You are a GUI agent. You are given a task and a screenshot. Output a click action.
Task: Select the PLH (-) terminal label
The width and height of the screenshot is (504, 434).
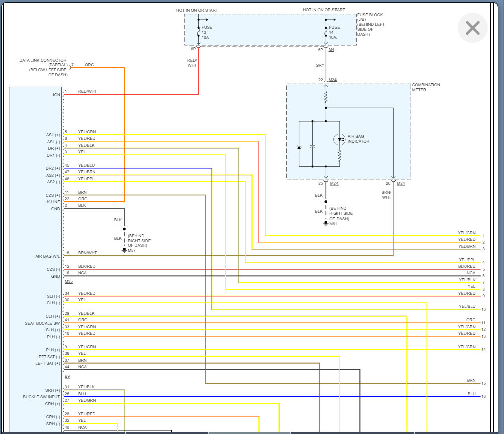pos(53,337)
